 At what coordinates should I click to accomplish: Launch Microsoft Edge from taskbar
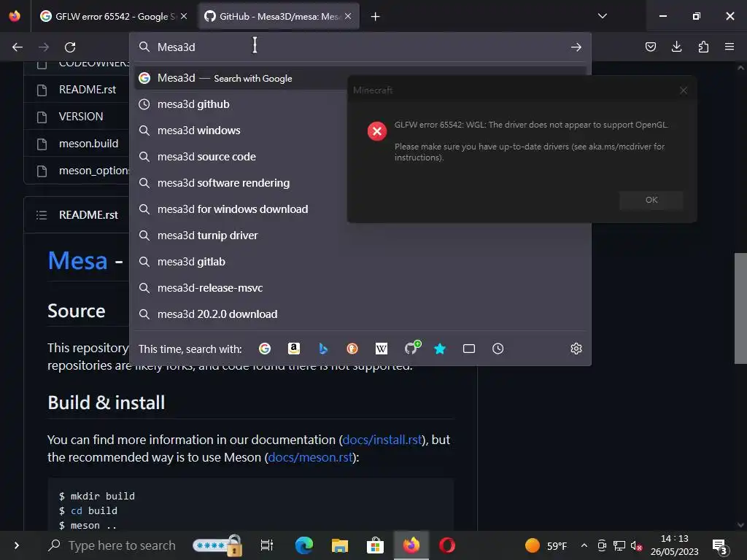[304, 545]
